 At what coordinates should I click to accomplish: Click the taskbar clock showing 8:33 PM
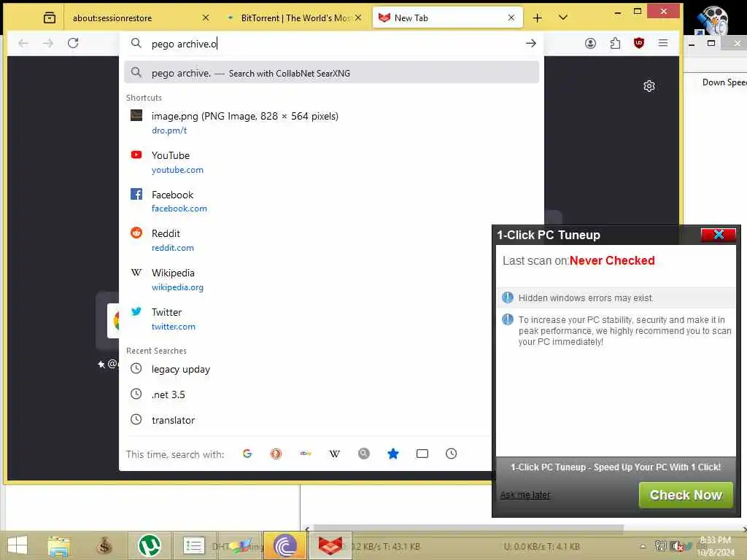(715, 546)
